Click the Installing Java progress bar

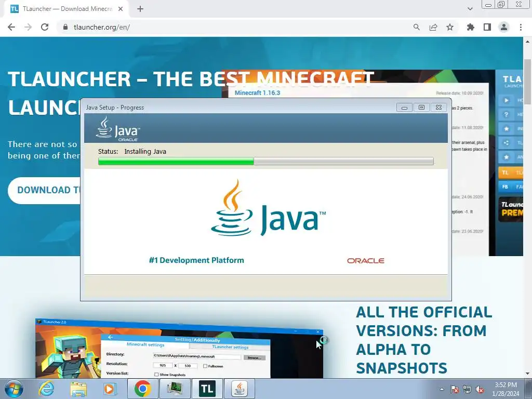point(265,161)
